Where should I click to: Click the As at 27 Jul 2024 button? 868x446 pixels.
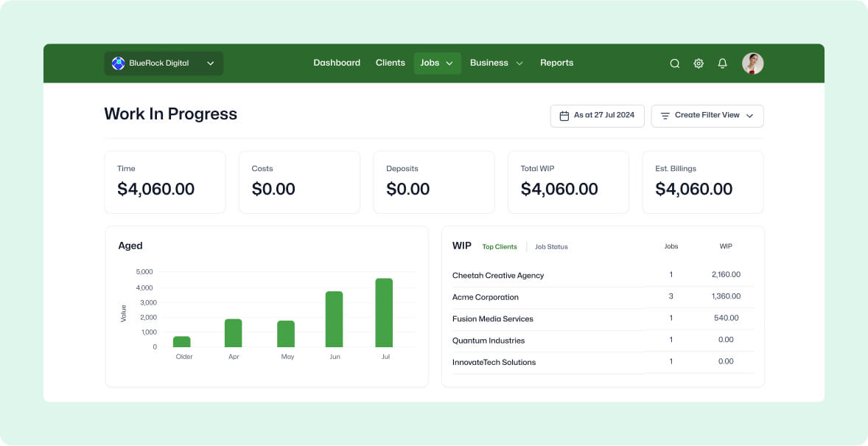(x=598, y=116)
